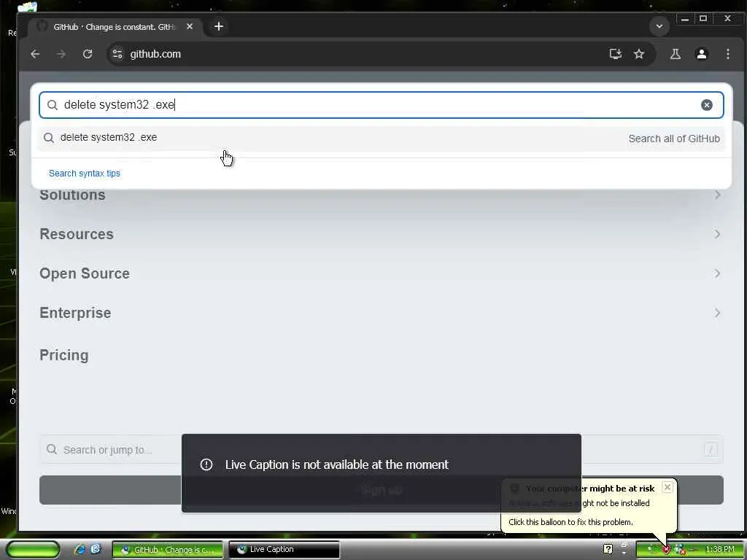Bookmark this page with the star icon
The width and height of the screenshot is (747, 560).
tap(639, 54)
